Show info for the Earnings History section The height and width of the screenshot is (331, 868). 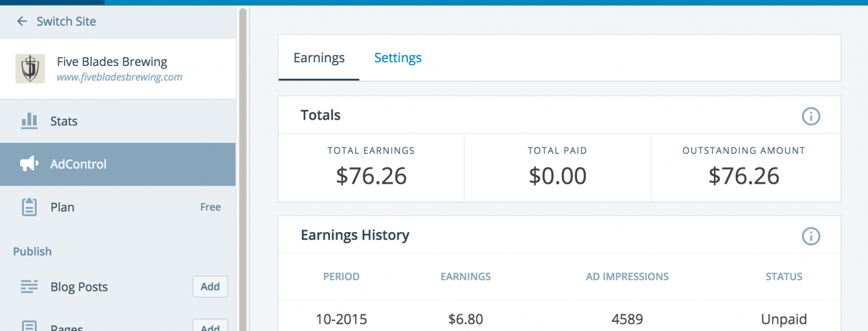[x=811, y=236]
